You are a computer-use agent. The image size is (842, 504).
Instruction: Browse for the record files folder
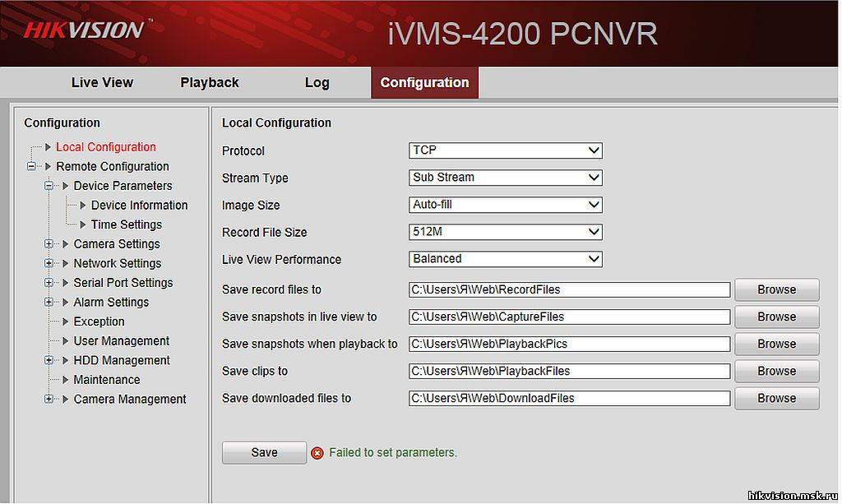tap(776, 289)
